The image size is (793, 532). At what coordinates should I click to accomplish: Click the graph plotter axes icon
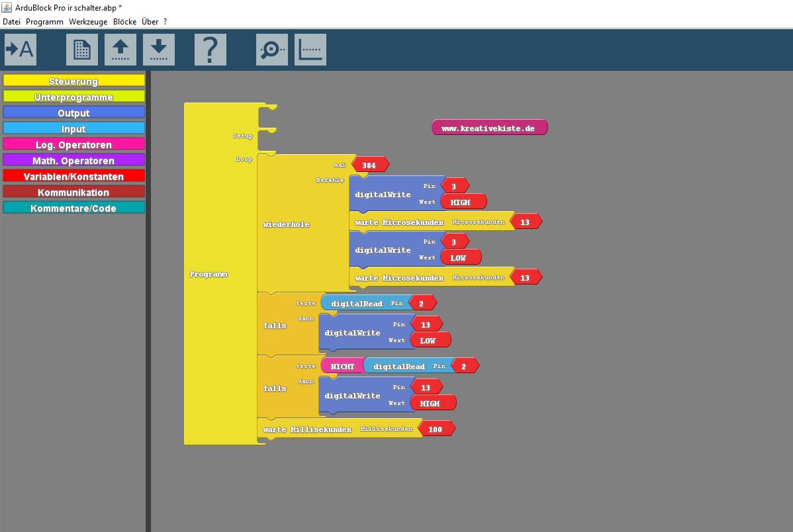(x=310, y=50)
